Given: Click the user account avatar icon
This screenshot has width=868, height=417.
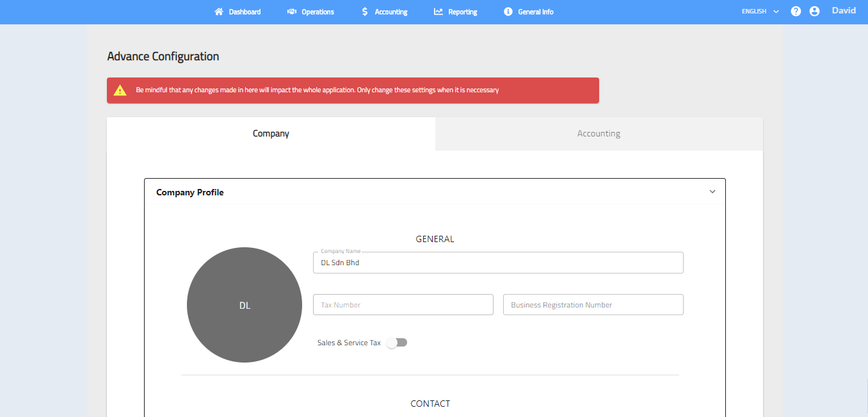Looking at the screenshot, I should tap(814, 12).
